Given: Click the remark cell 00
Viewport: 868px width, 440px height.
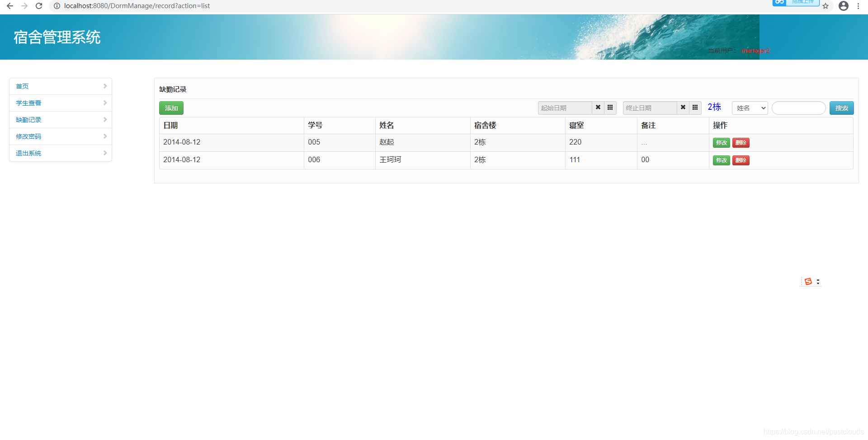Looking at the screenshot, I should click(x=673, y=160).
